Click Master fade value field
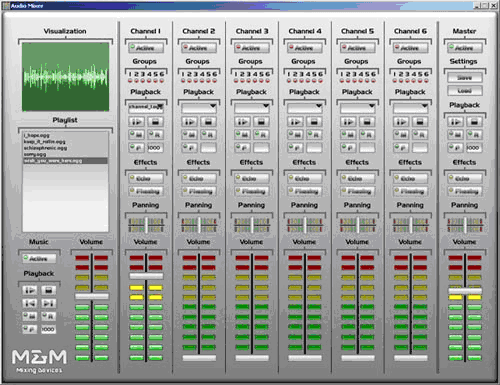 474,147
